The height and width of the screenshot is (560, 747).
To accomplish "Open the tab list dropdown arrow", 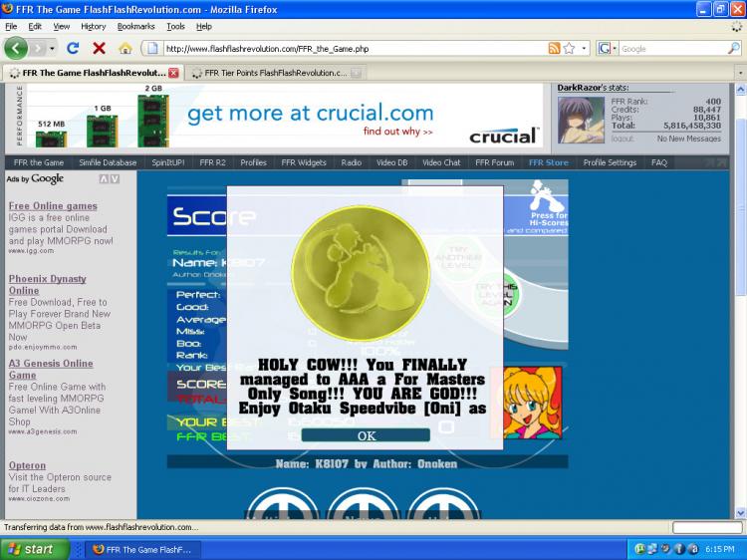I will (x=740, y=73).
